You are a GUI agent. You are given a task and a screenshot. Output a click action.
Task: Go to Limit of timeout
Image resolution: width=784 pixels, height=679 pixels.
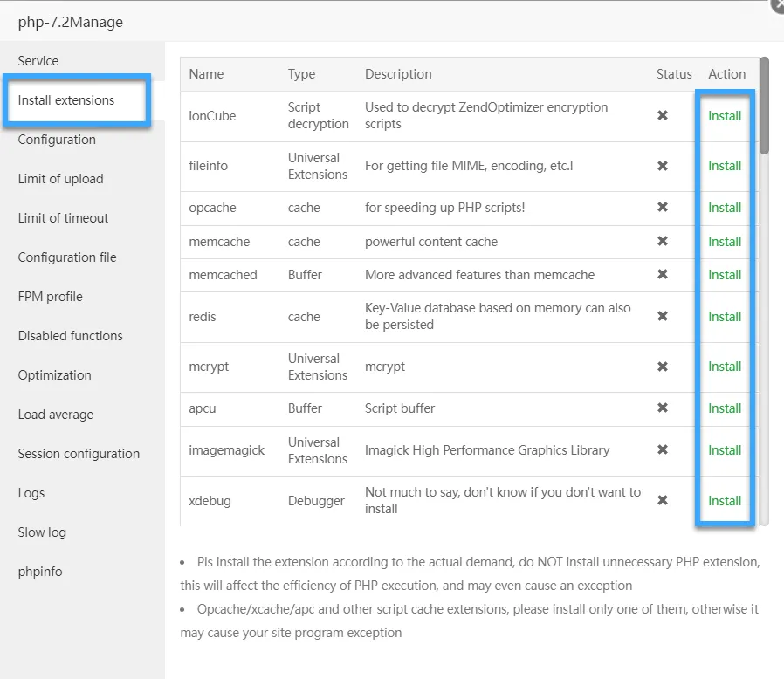coord(63,218)
